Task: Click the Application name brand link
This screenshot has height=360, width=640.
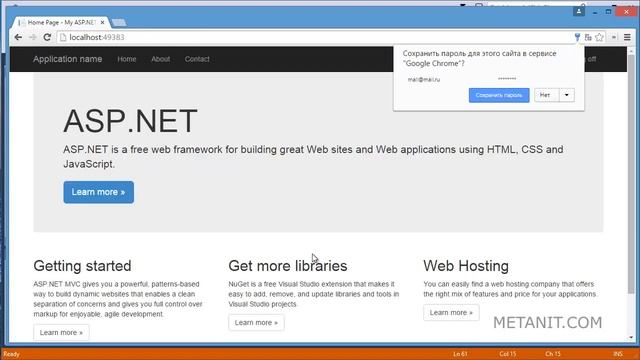Action: [x=68, y=59]
